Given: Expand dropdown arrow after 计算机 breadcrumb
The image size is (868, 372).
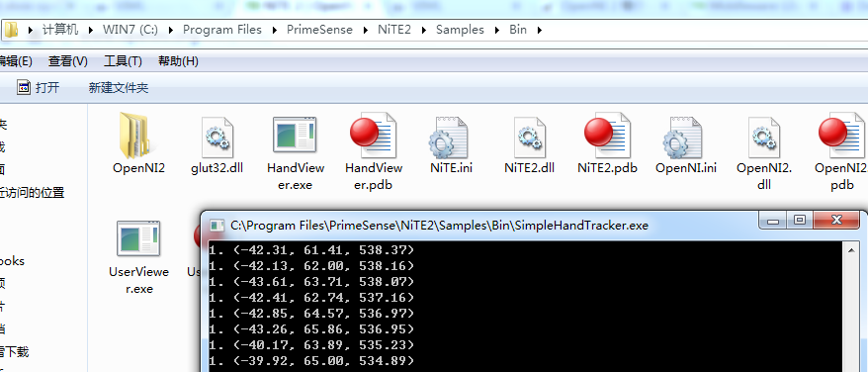Looking at the screenshot, I should (x=91, y=30).
